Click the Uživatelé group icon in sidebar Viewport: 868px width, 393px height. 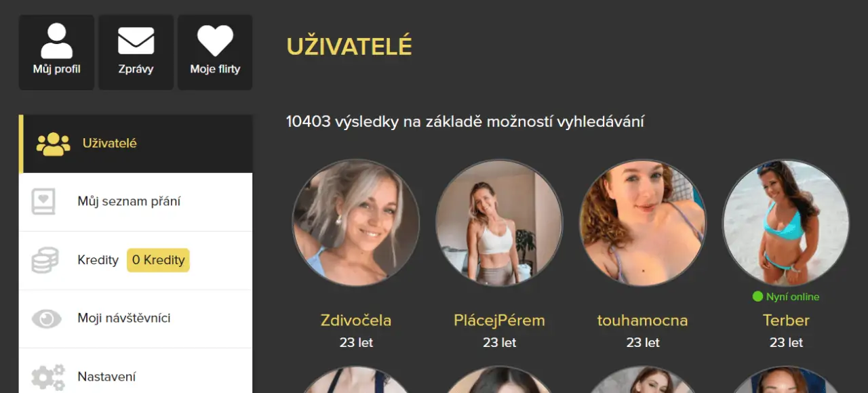(53, 144)
